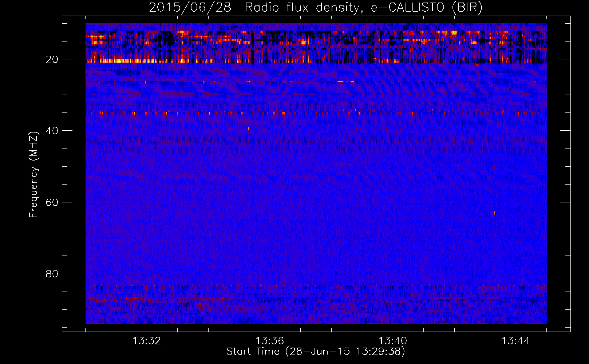Click the '13:32' time tick label
Screen dimensions: 589x364
tap(147, 341)
